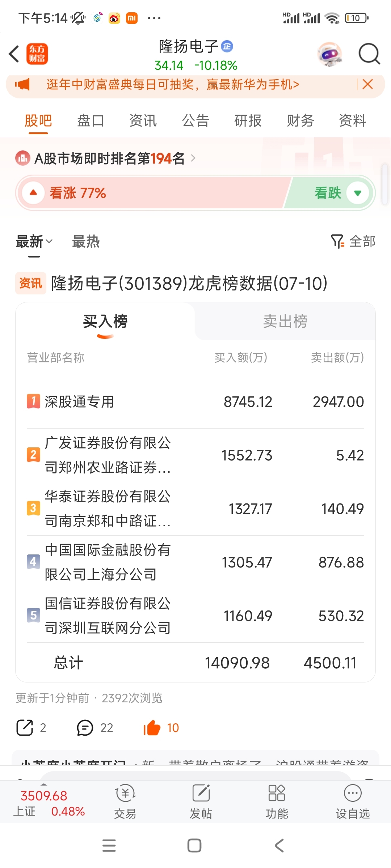Tap the rank 5 badge icon
This screenshot has width=391, height=868.
coord(33,615)
